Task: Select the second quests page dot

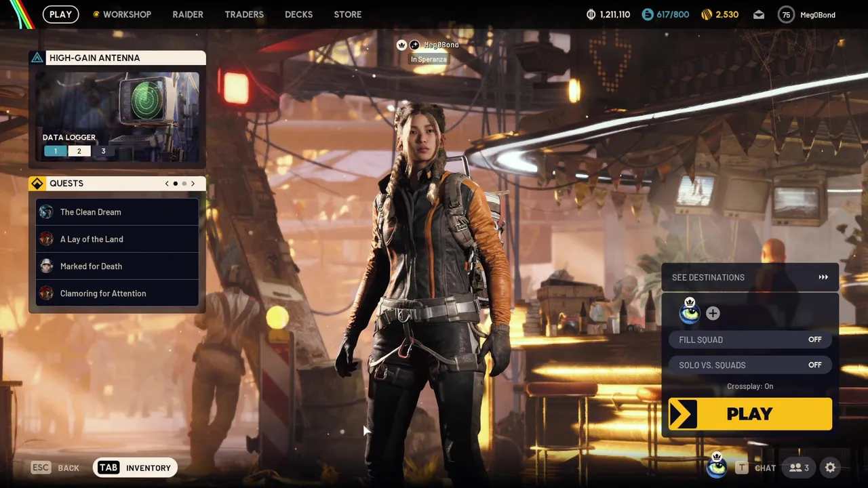Action: [184, 184]
